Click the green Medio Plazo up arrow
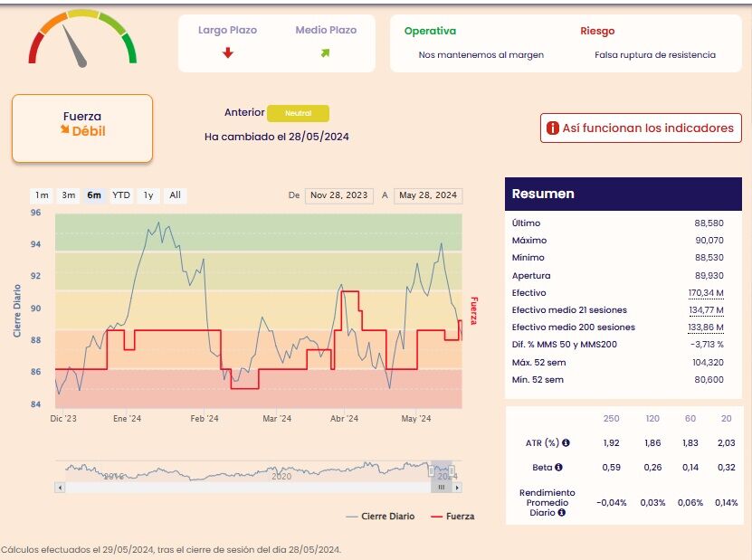752x560 pixels. pos(325,52)
